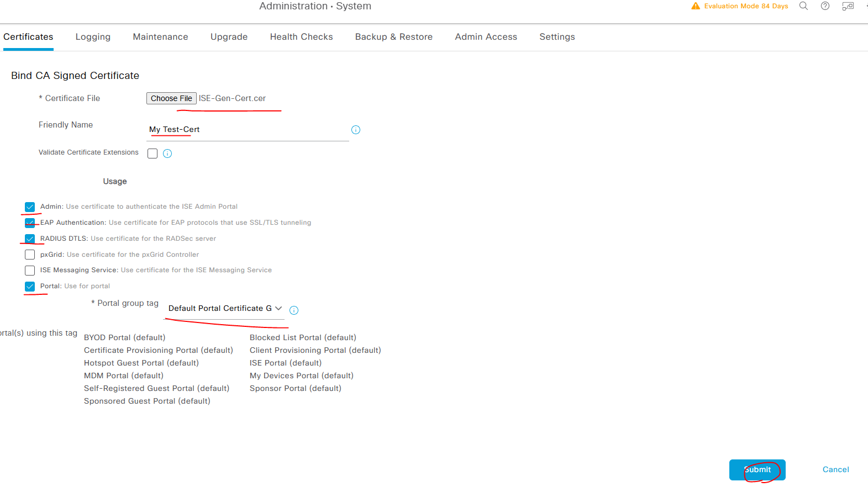Click My Devices Portal (default) entry
Viewport: 868px width, 492px height.
click(x=302, y=376)
